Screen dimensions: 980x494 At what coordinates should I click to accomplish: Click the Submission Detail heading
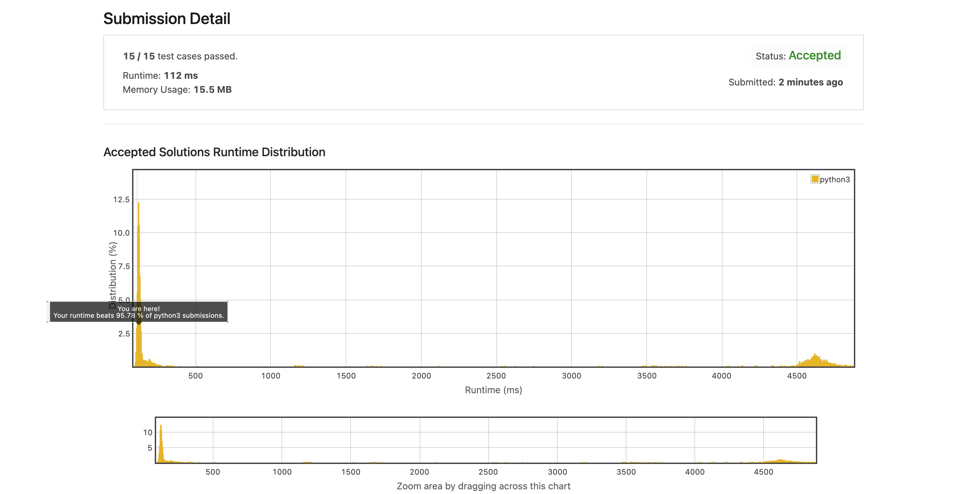[x=167, y=19]
